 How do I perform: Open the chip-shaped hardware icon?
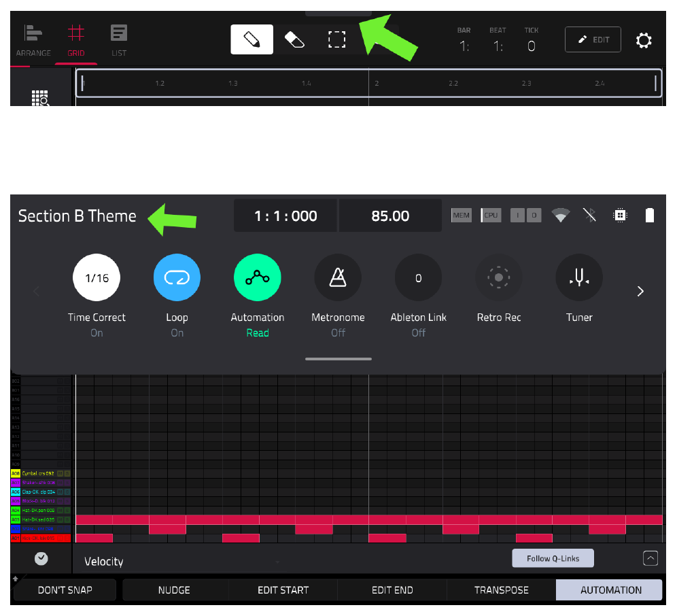tap(620, 215)
